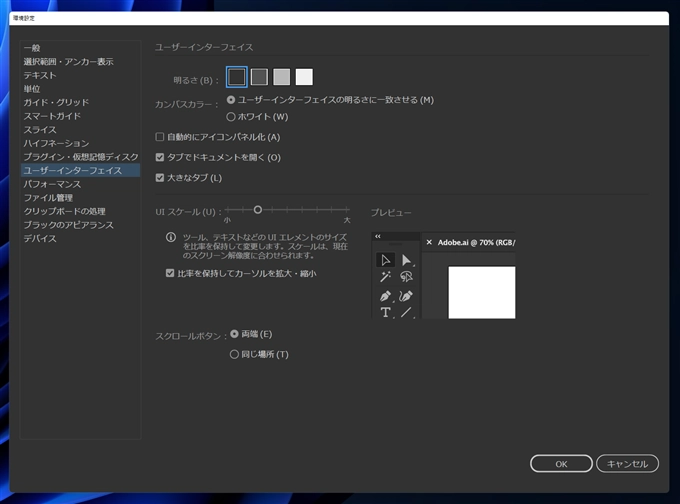The image size is (680, 504).
Task: Select the Magic Wand tool in preview
Action: (385, 277)
